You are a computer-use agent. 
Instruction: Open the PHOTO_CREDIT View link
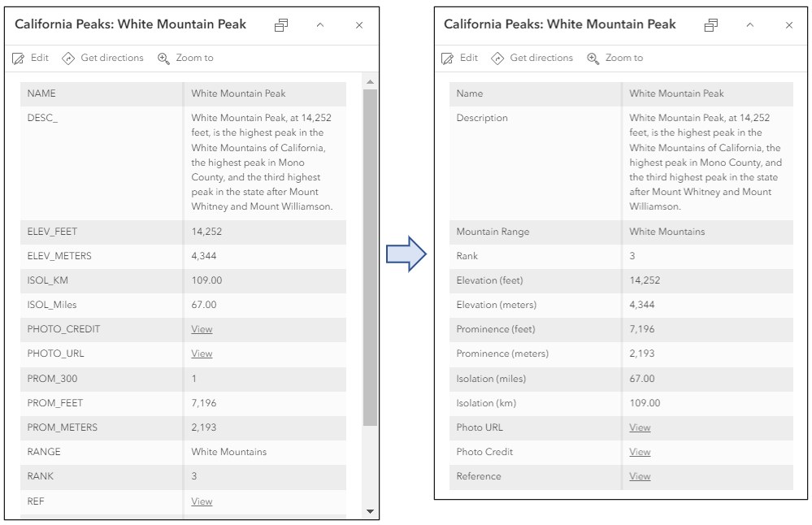tap(202, 329)
